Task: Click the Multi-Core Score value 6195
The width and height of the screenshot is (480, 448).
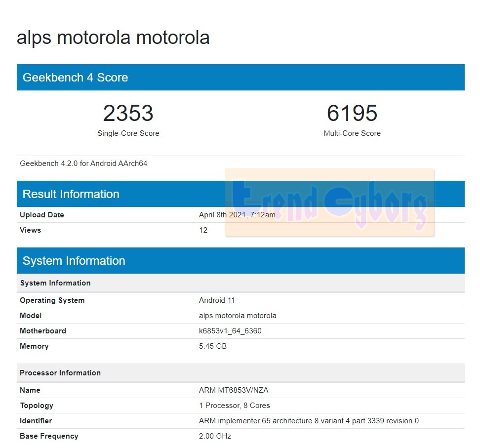Action: 352,113
